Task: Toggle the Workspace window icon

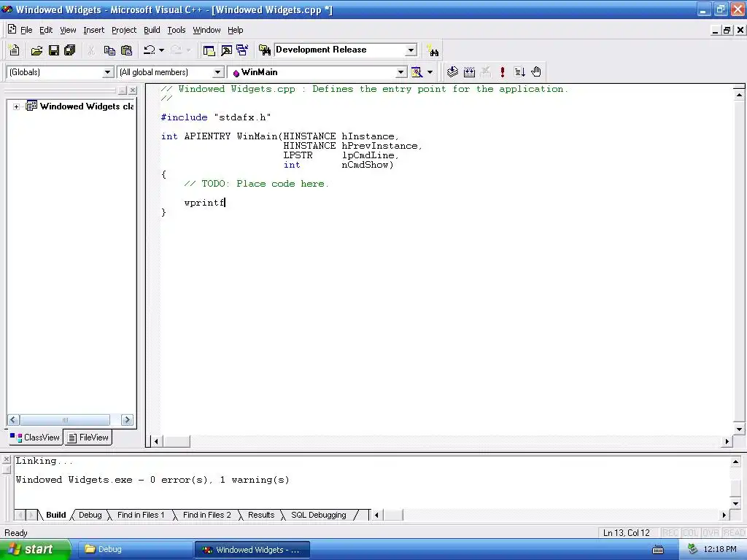Action: coord(209,50)
